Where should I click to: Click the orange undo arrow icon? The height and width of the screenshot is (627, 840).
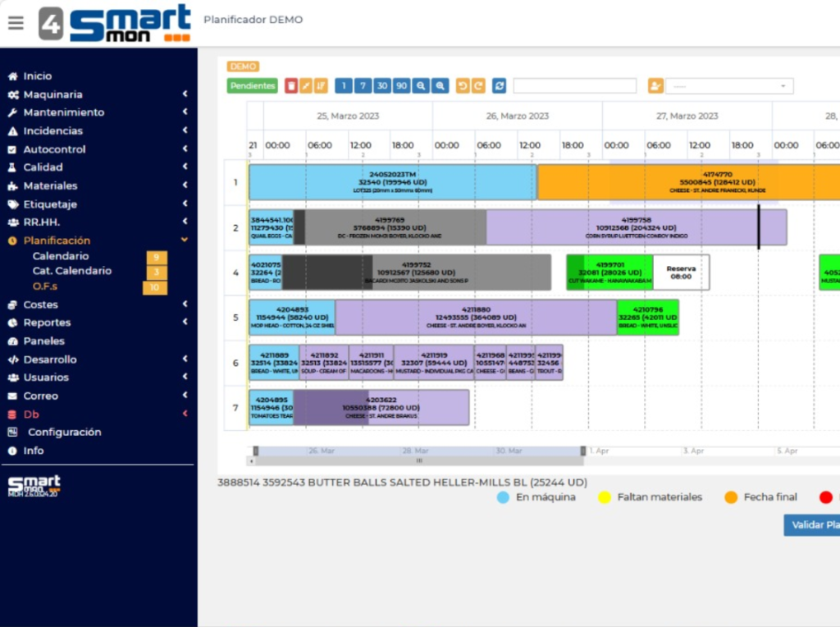pyautogui.click(x=463, y=86)
